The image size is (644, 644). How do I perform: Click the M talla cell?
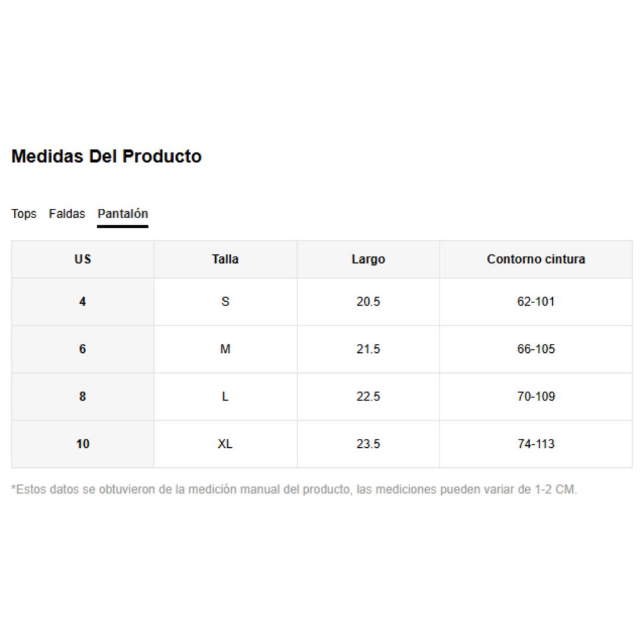coord(225,349)
